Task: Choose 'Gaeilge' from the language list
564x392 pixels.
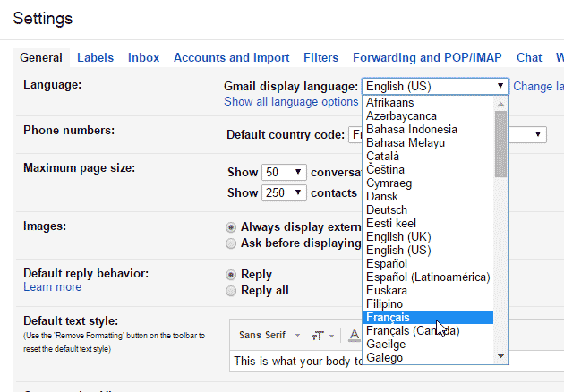Action: (x=428, y=345)
